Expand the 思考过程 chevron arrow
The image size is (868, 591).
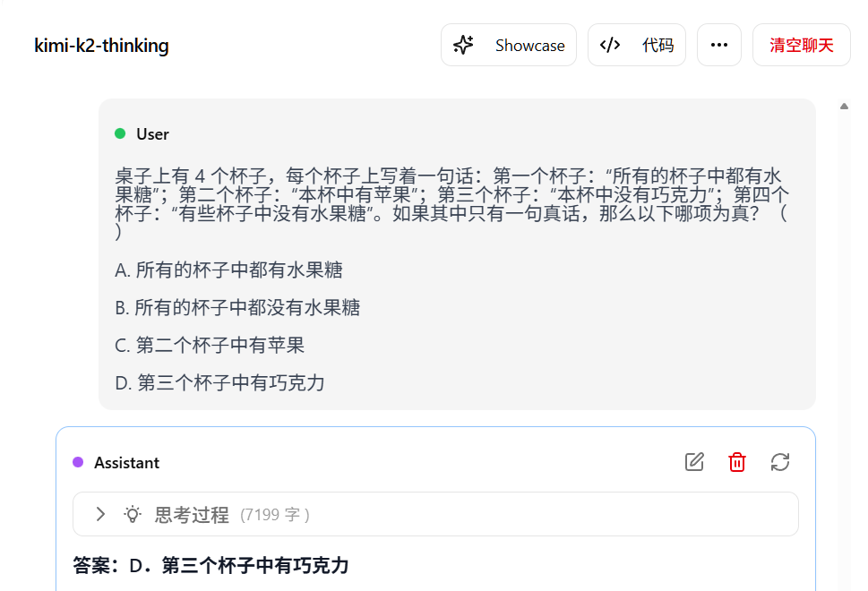point(100,514)
